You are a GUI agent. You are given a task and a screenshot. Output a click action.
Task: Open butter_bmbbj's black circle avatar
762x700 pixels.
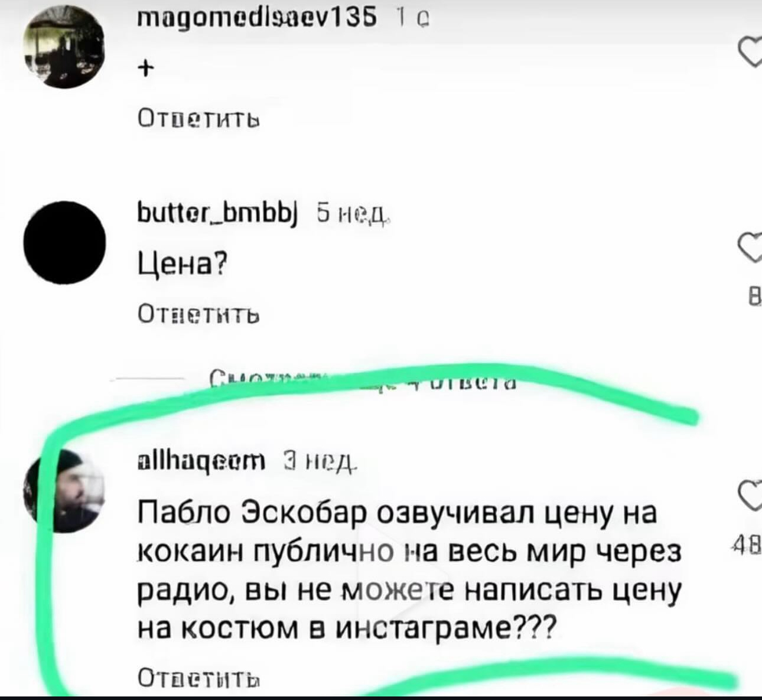66,243
